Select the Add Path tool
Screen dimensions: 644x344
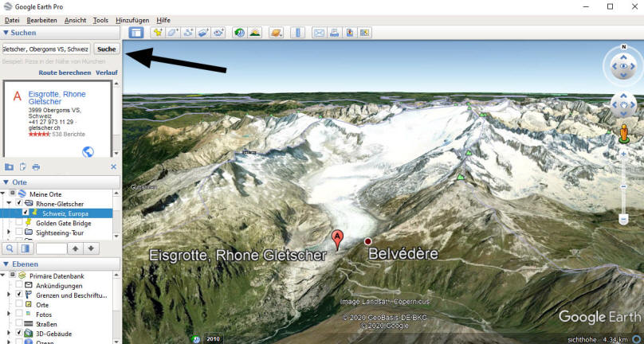[x=188, y=33]
